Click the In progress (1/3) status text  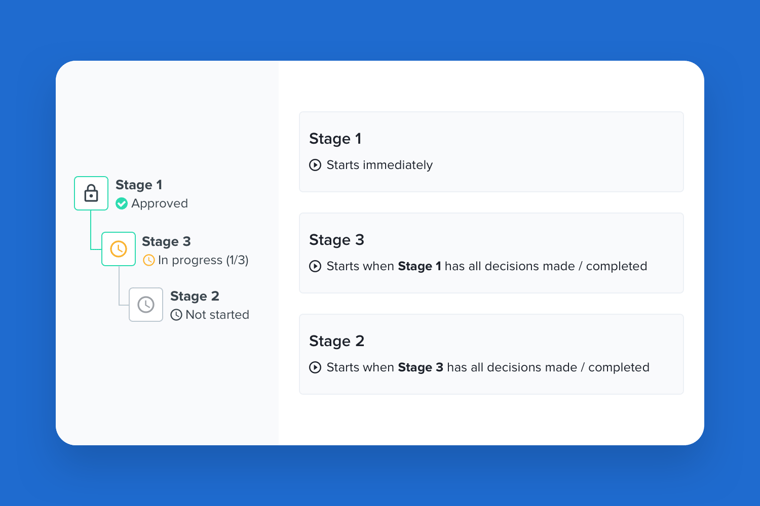(203, 260)
